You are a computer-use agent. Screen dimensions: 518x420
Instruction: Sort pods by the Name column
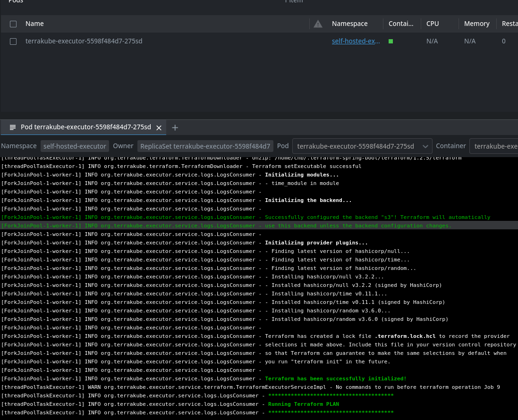click(34, 24)
